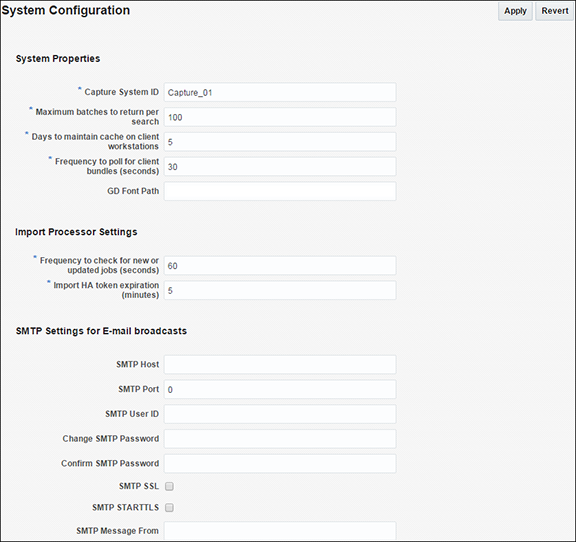The width and height of the screenshot is (576, 542).
Task: Select the SMTP Message From field
Action: 280,531
